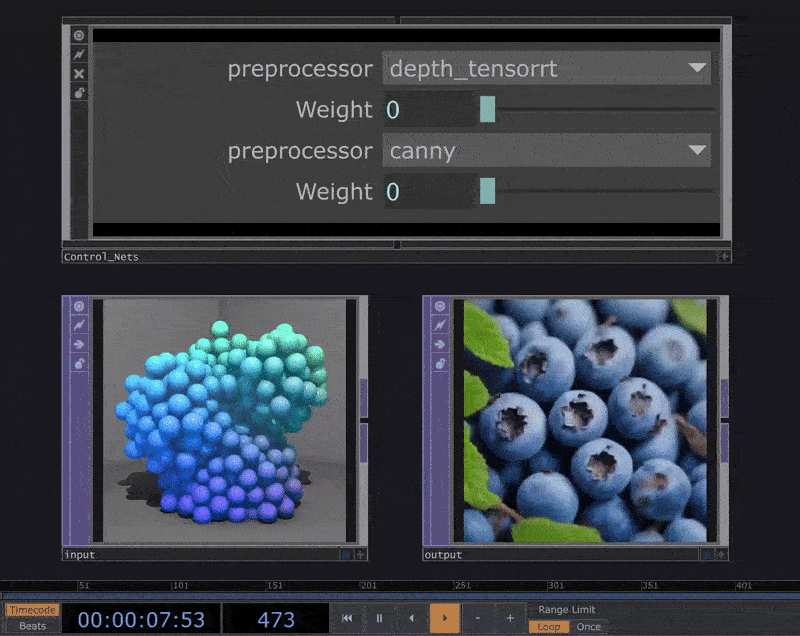The width and height of the screenshot is (800, 636).
Task: Toggle display flag dot on input node
Action: tap(346, 554)
